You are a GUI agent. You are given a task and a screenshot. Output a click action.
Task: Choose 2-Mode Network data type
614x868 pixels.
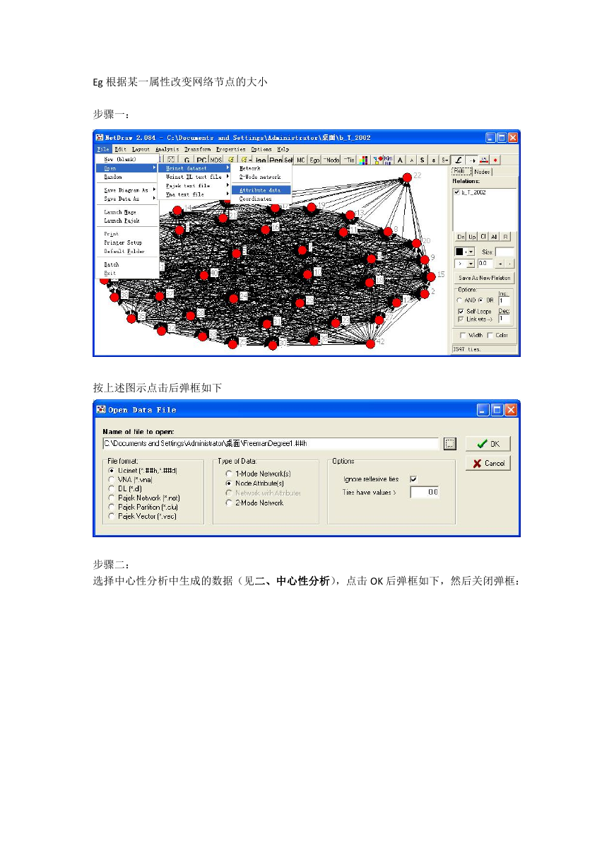tap(228, 503)
